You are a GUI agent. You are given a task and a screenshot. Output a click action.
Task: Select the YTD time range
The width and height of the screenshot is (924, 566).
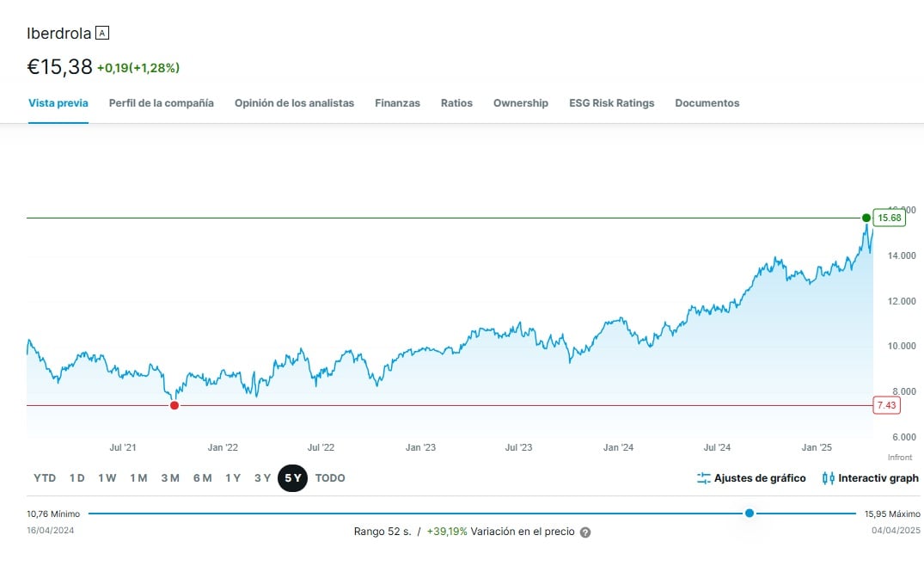[45, 478]
